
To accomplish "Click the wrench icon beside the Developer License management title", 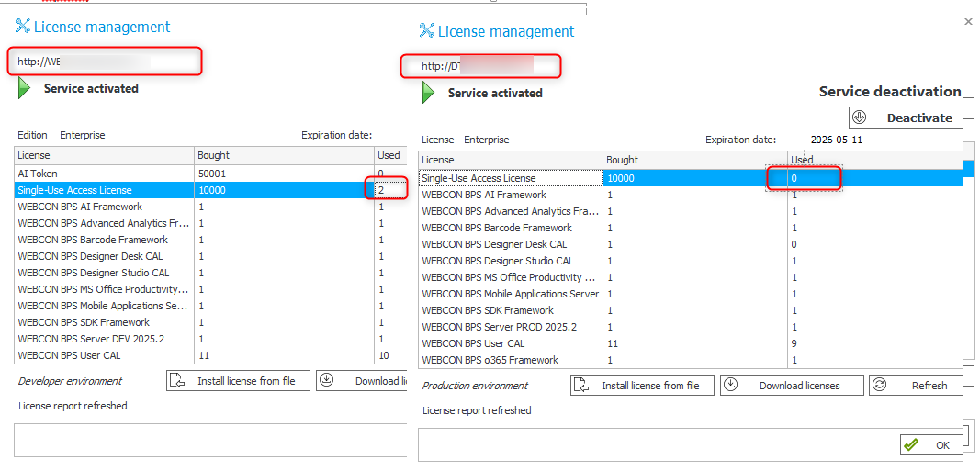I will [23, 27].
